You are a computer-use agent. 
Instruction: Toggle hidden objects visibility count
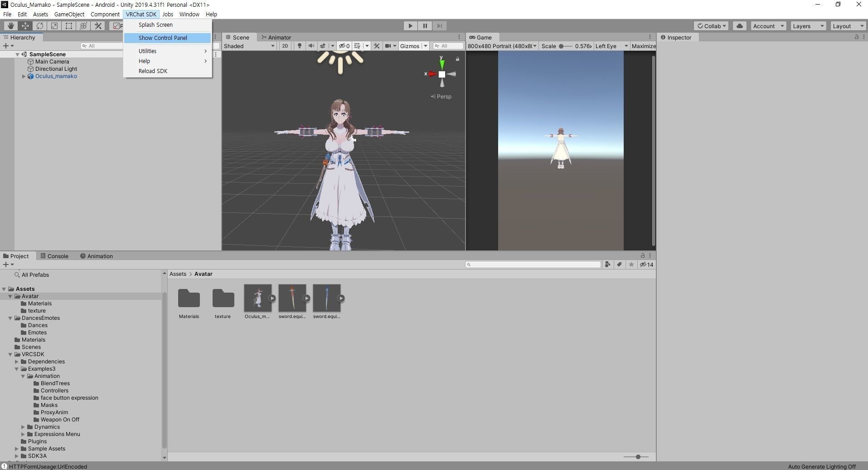tap(344, 46)
